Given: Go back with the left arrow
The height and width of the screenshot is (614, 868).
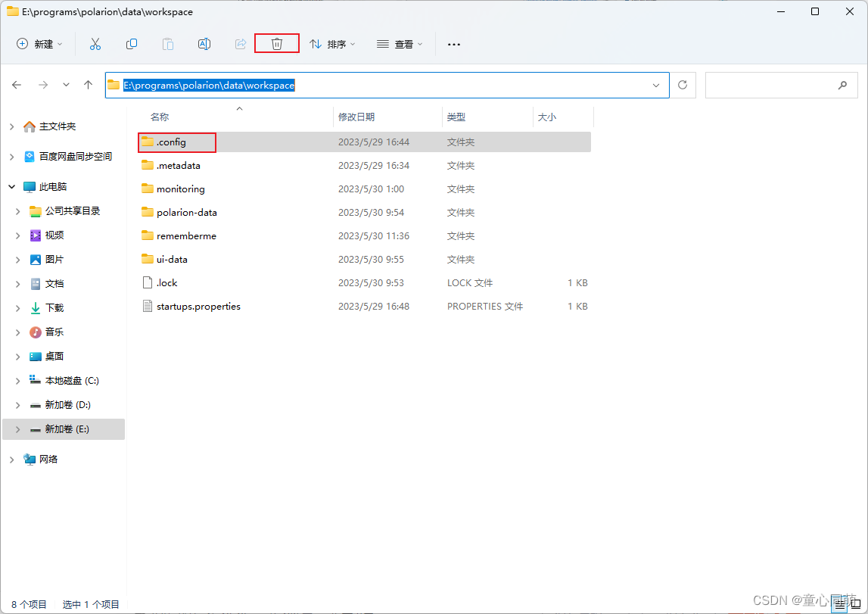Looking at the screenshot, I should (x=17, y=85).
